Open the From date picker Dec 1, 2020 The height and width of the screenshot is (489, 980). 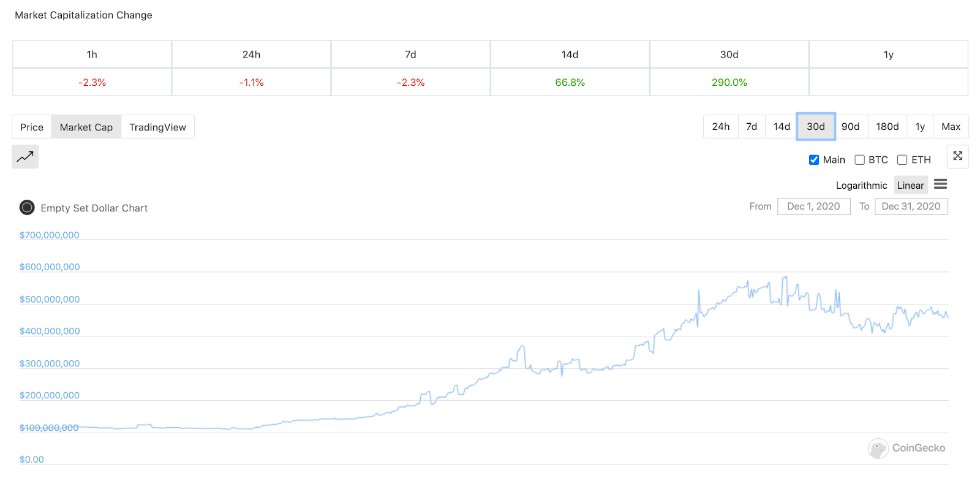point(813,207)
